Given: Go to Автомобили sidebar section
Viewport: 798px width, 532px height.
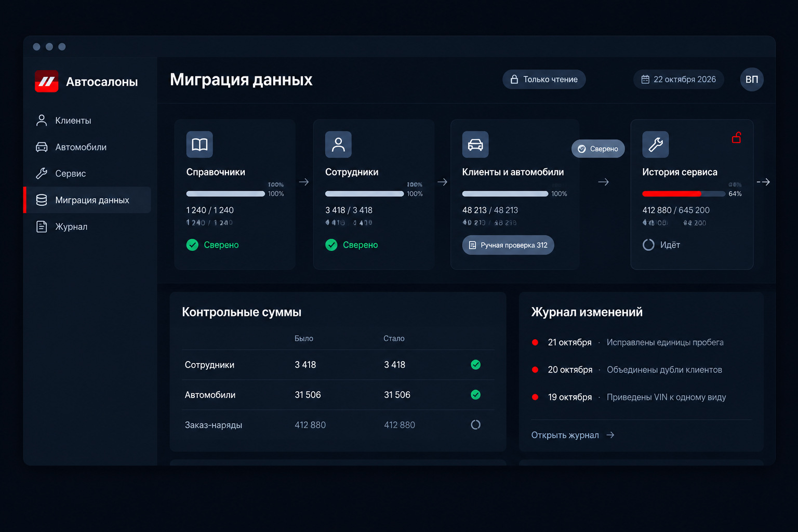Looking at the screenshot, I should coord(87,147).
